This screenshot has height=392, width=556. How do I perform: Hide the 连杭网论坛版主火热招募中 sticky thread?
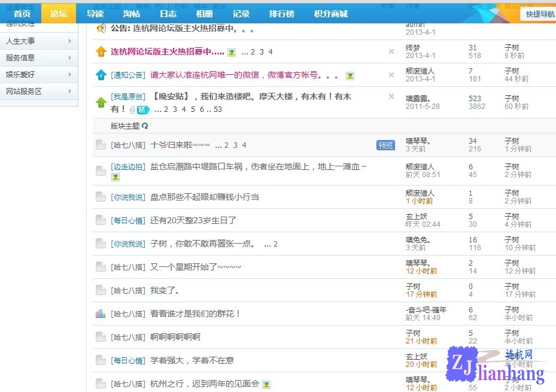click(x=391, y=51)
